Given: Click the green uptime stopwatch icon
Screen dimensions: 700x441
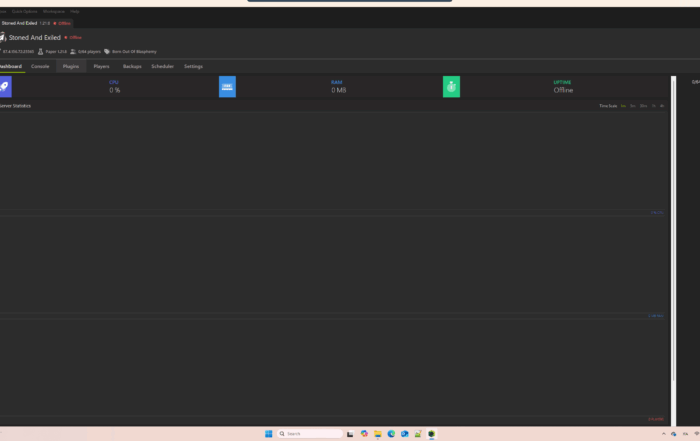Looking at the screenshot, I should click(451, 87).
